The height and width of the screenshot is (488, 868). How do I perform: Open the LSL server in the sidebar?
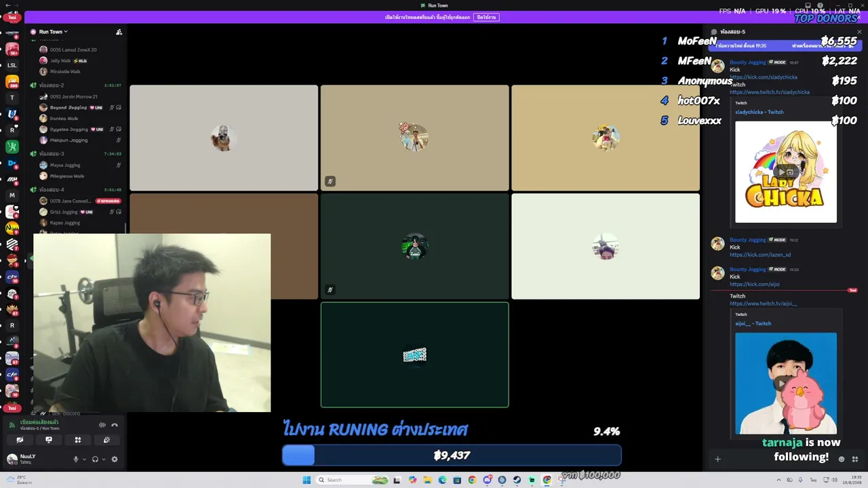12,65
